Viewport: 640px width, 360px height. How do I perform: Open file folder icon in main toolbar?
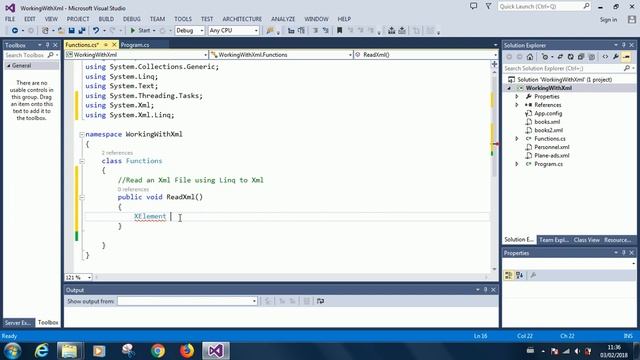(61, 31)
